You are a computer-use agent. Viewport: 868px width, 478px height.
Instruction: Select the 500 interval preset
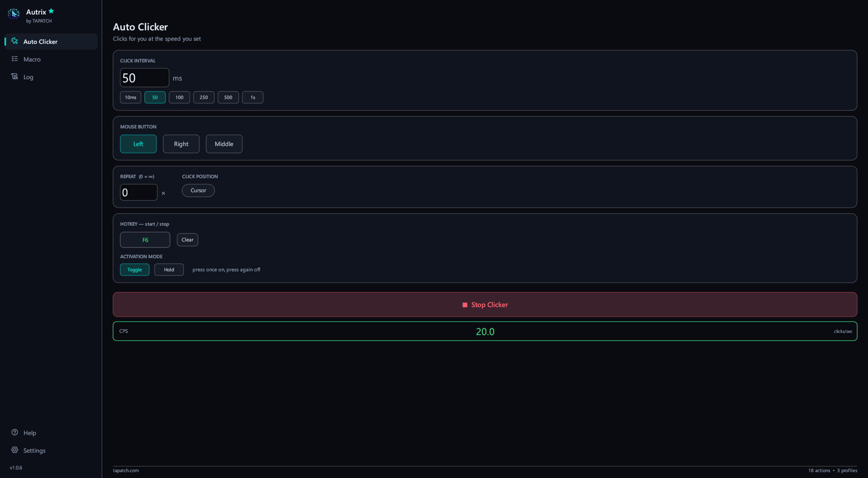tap(228, 97)
